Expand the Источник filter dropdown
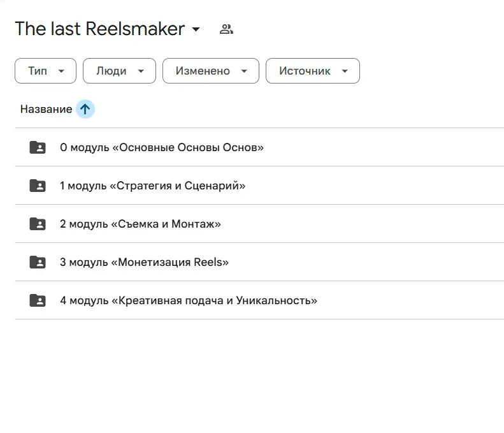Screen dimensions: 504x433 pos(312,71)
